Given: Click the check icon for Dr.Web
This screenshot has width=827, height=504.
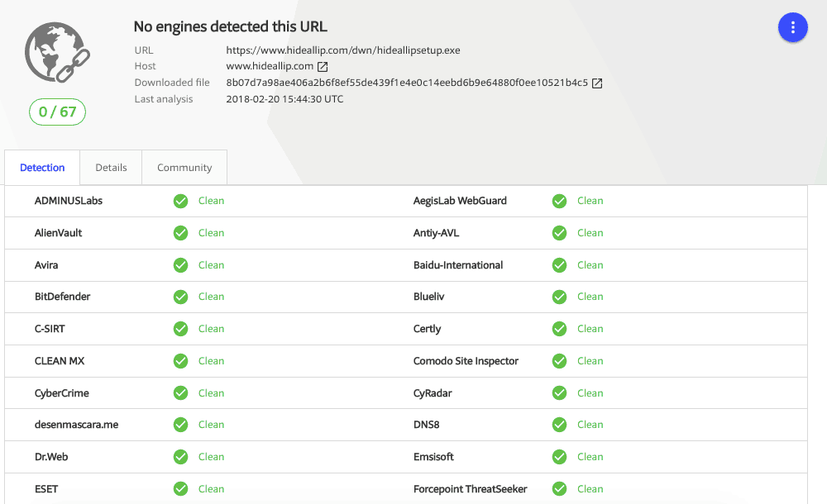Looking at the screenshot, I should (x=181, y=457).
